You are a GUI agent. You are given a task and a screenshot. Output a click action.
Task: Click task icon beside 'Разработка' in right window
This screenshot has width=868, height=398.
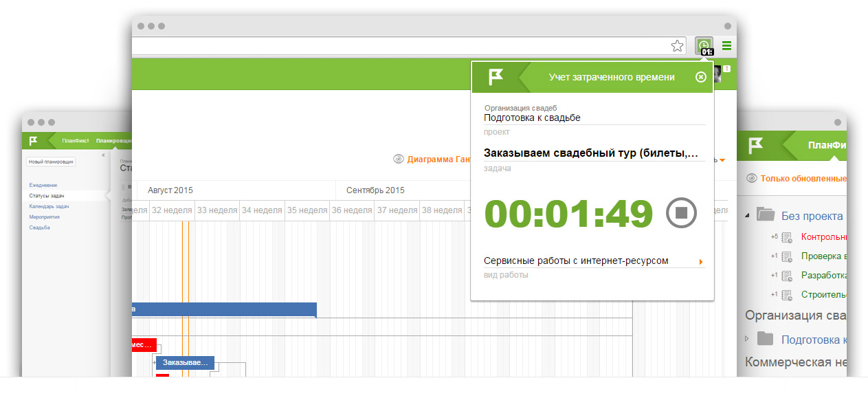tap(787, 276)
